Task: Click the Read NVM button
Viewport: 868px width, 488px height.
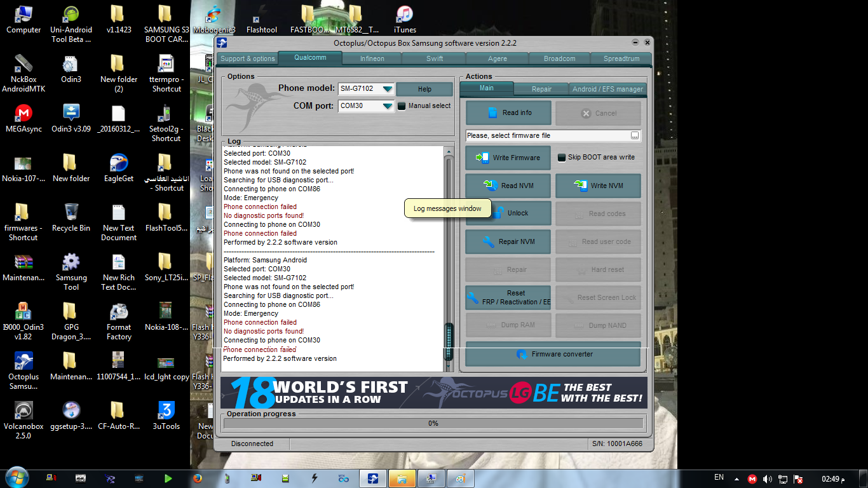Action: pyautogui.click(x=508, y=186)
